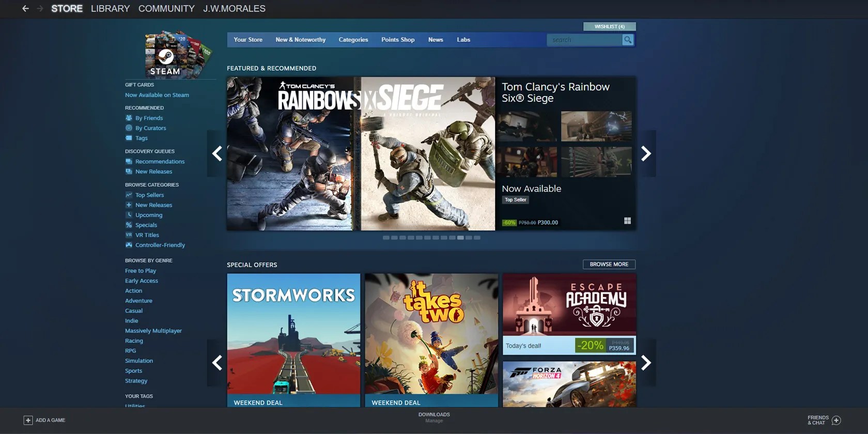The image size is (868, 434).
Task: Open the STORE tab
Action: click(x=67, y=9)
